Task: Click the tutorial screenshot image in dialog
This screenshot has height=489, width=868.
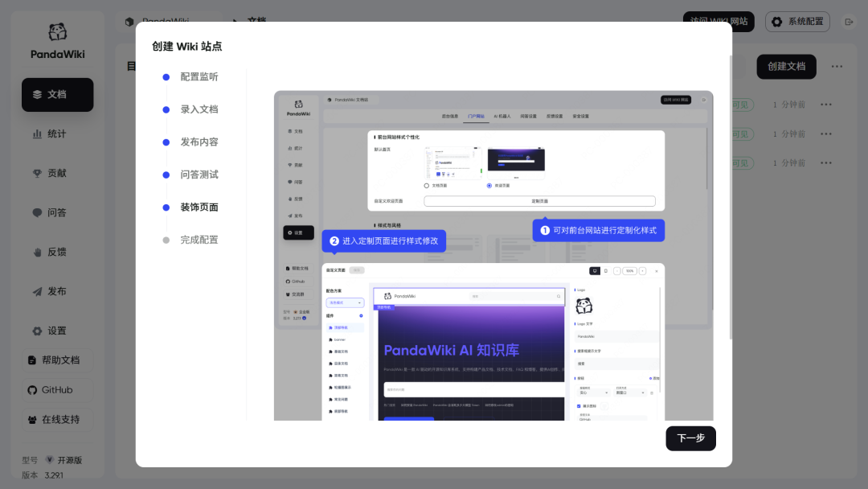Action: [x=493, y=255]
